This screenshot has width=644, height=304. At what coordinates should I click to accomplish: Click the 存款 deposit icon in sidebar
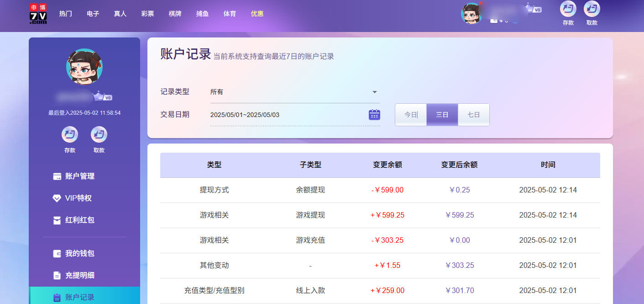coord(69,134)
